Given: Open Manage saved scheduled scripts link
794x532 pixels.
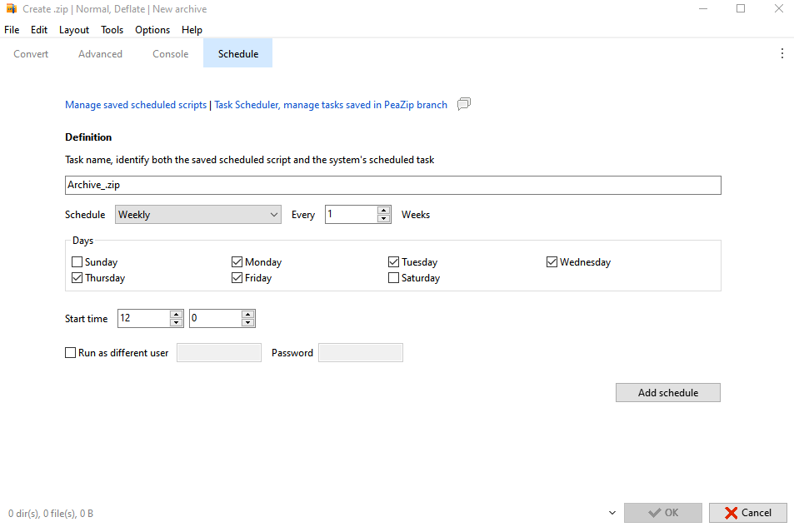Looking at the screenshot, I should [x=136, y=105].
